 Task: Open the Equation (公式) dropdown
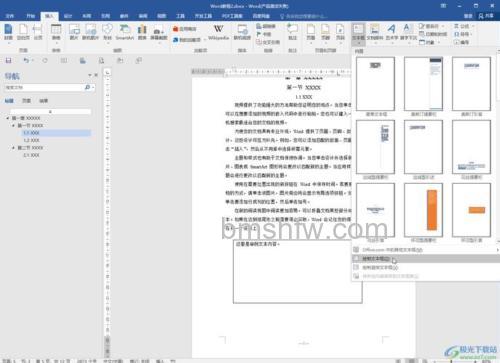464,26
